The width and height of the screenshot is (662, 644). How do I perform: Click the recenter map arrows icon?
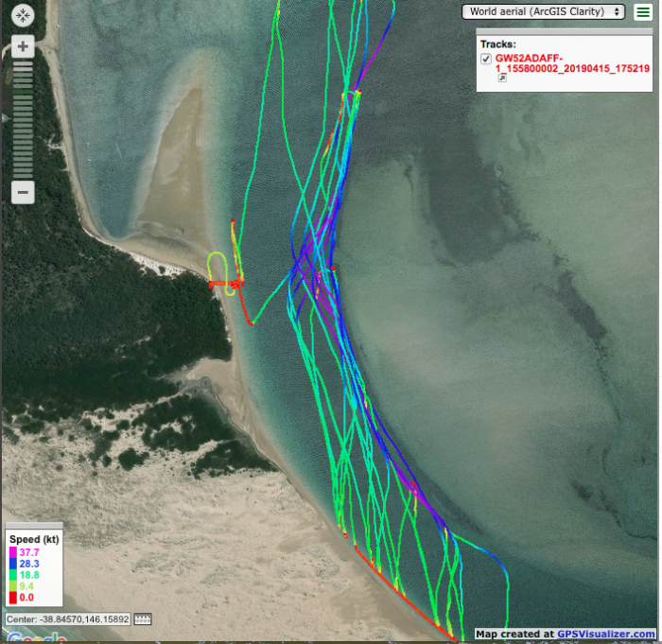coord(23,16)
